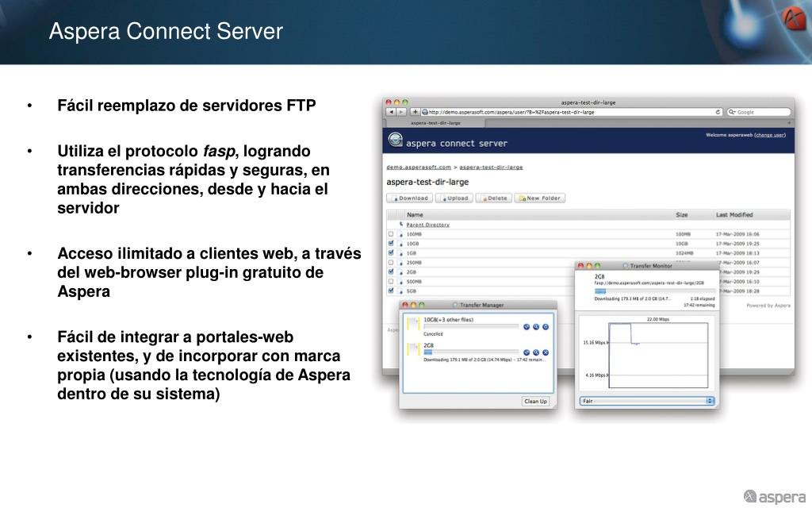The height and width of the screenshot is (508, 812).
Task: Clean up finished transfers with Clean Up
Action: pyautogui.click(x=535, y=401)
